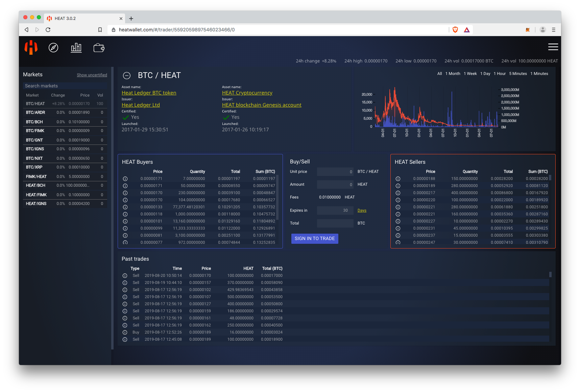
Task: Click the SIGN IN TO TRADE button
Action: coord(315,238)
